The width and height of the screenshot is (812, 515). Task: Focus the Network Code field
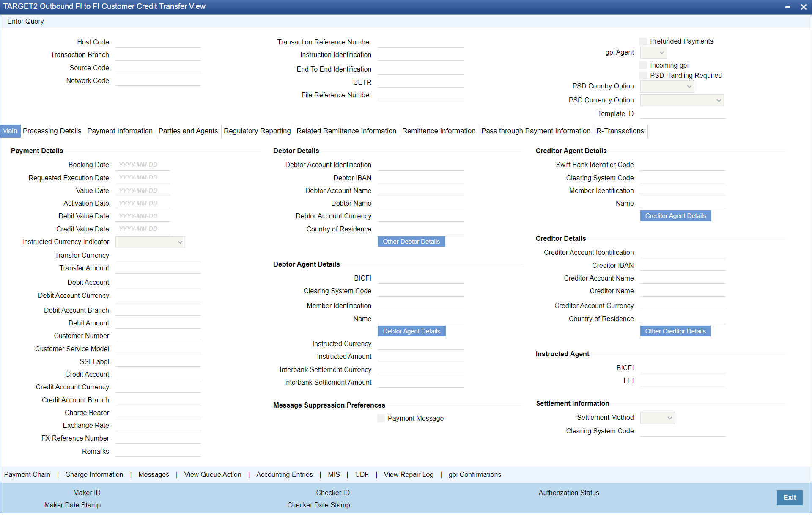click(158, 81)
